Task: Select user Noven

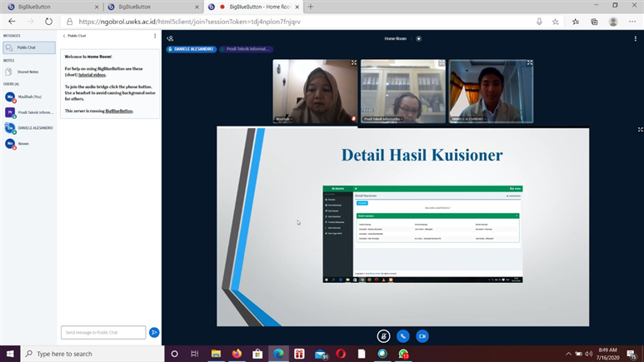Action: [x=29, y=144]
